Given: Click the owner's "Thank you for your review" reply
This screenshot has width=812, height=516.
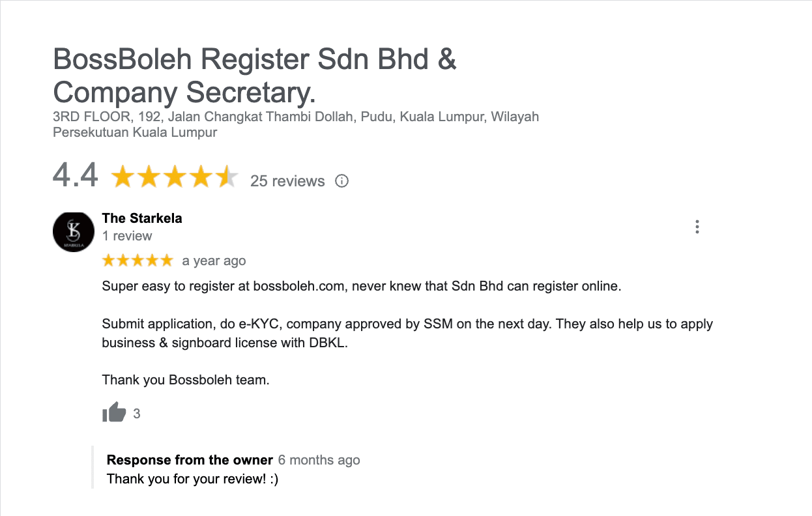Looking at the screenshot, I should tap(192, 479).
